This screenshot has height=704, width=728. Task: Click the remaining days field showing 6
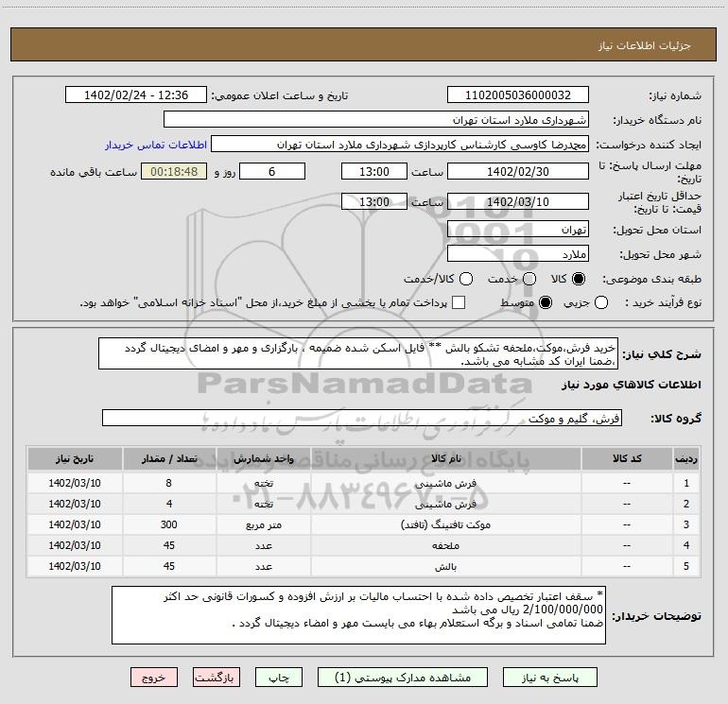pos(272,171)
